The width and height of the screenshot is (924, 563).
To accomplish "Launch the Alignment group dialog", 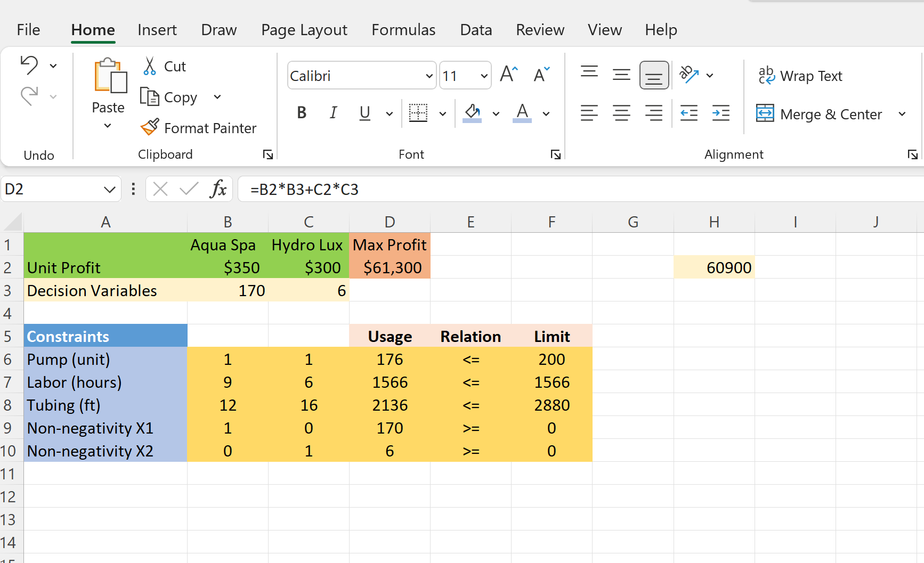I will click(x=912, y=154).
